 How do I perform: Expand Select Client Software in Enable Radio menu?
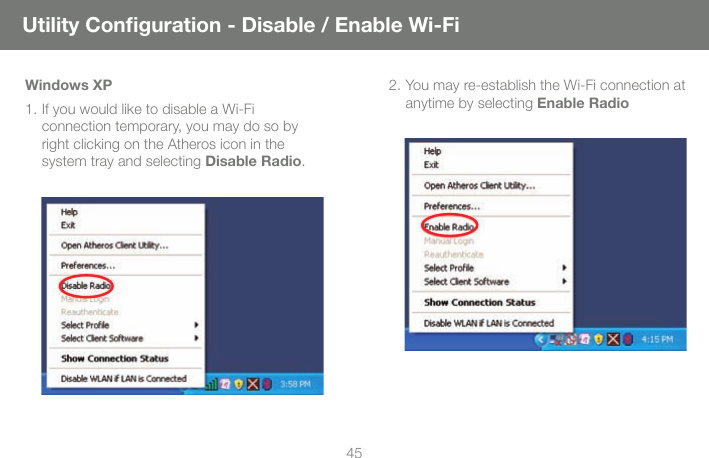(x=491, y=282)
